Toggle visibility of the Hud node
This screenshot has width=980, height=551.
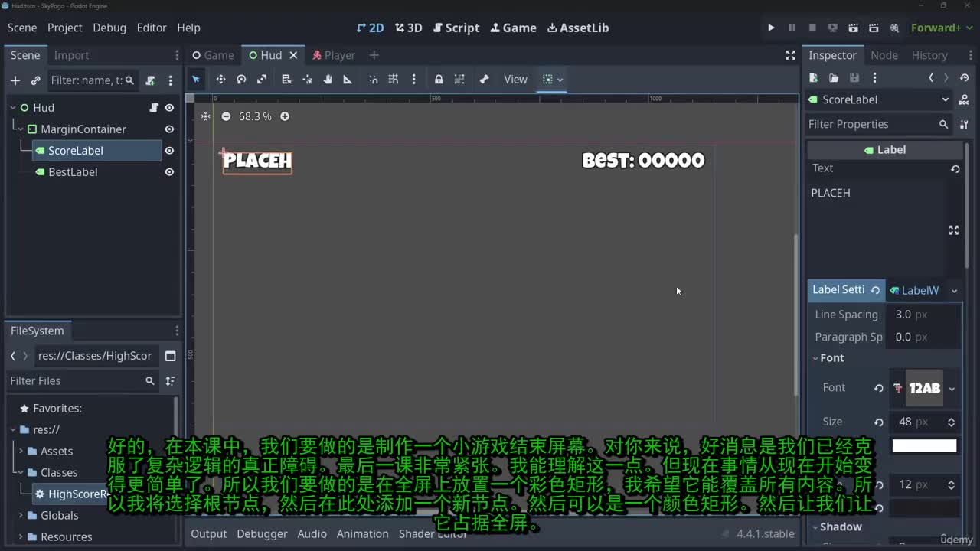(169, 108)
